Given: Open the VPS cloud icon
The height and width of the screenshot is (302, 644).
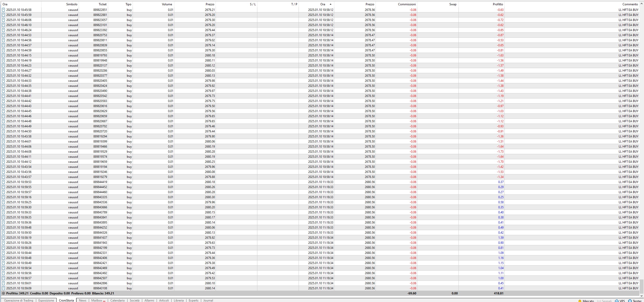Looking at the screenshot, I should 617,301.
